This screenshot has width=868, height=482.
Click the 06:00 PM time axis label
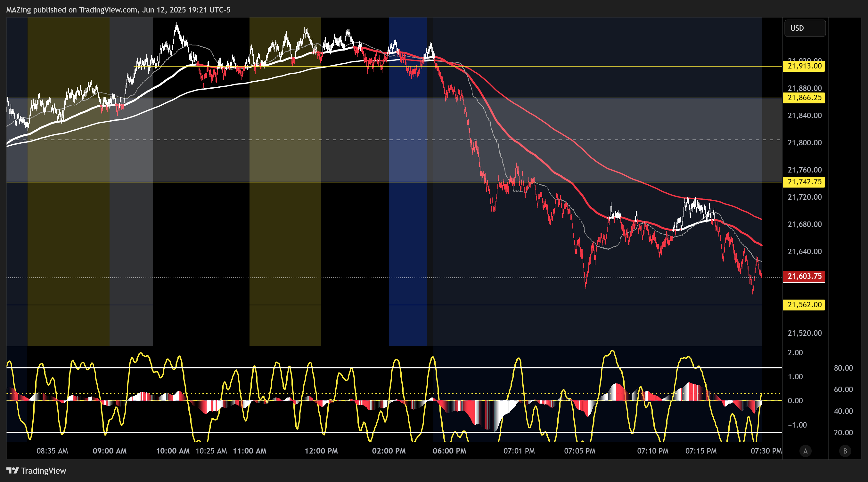449,451
